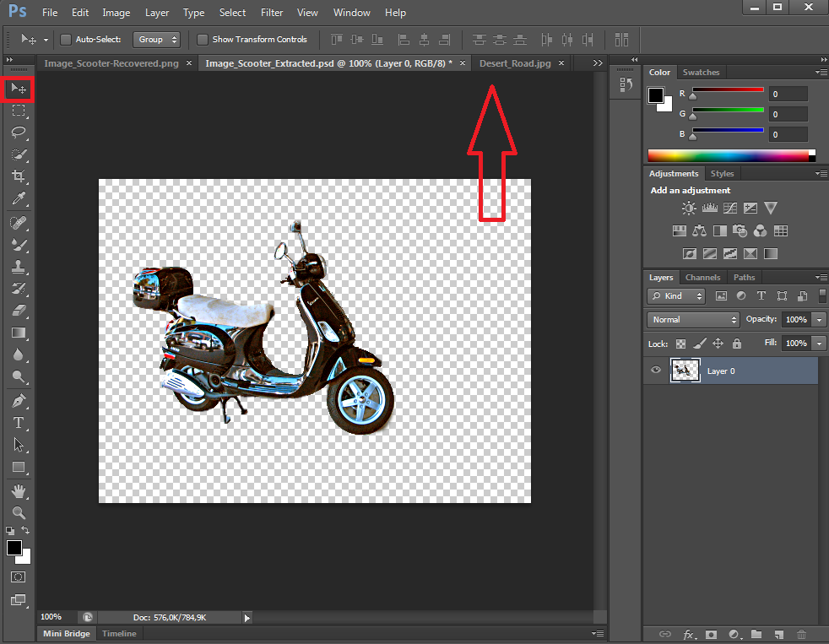
Task: Select the Move tool
Action: click(x=19, y=89)
